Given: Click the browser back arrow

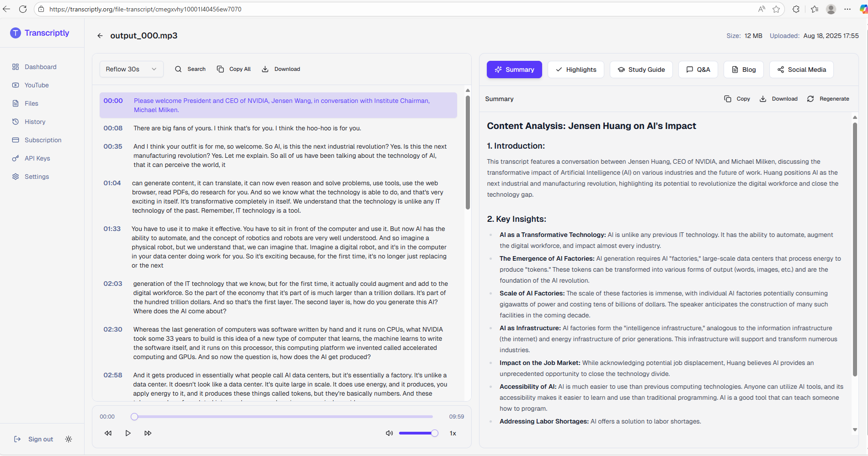Looking at the screenshot, I should (x=6, y=9).
